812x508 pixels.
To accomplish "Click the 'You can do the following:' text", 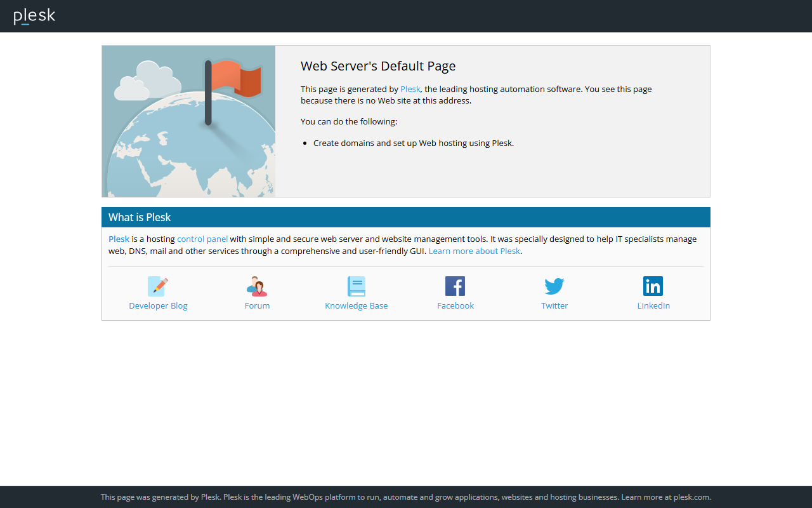I will pos(349,121).
